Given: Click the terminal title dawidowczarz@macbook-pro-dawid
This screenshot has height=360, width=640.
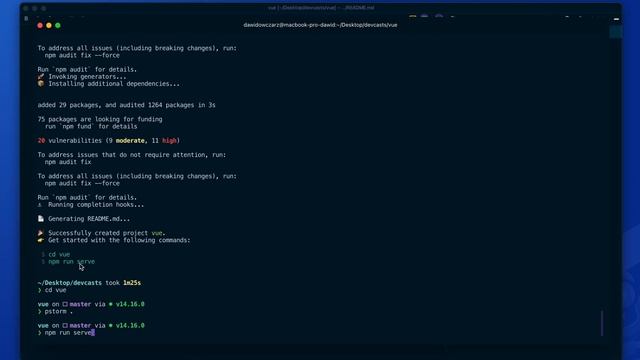Looking at the screenshot, I should tap(320, 25).
